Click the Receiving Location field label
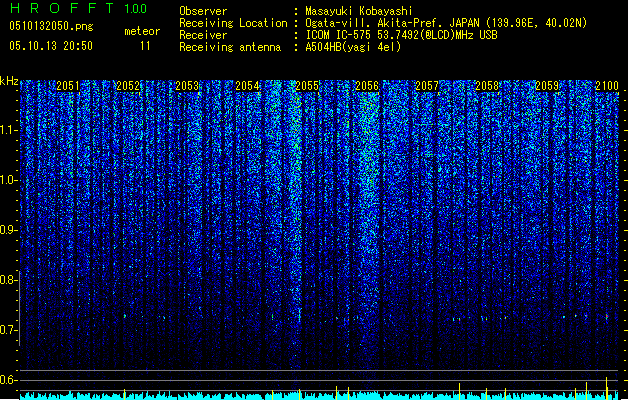 [233, 23]
